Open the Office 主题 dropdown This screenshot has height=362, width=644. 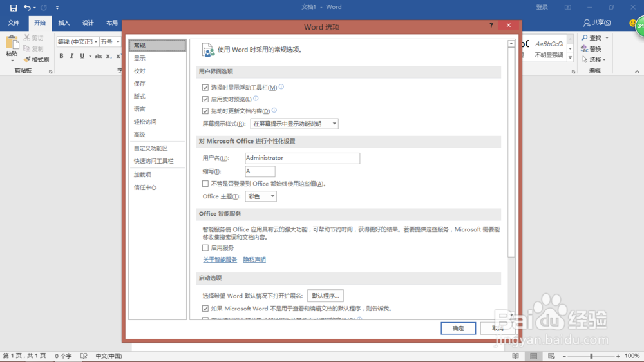[x=261, y=196]
